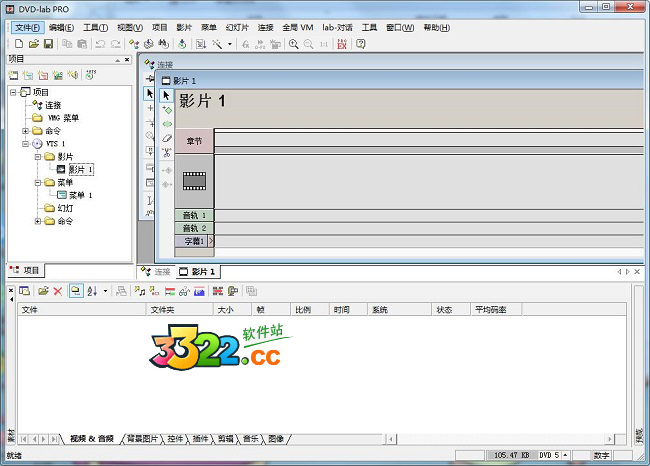Screen dimensions: 650x466
Task: Click the New project icon in toolbar
Action: pyautogui.click(x=19, y=44)
